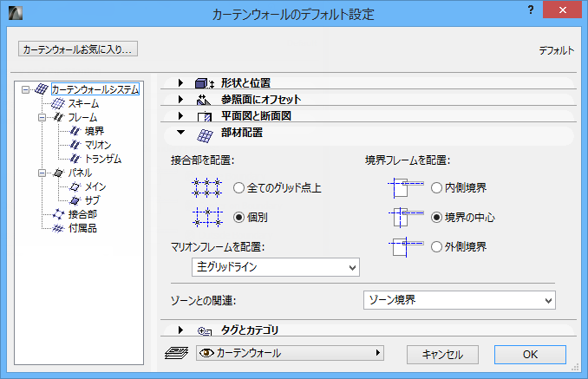Select 全てのグリッド点上 radio button

[238, 188]
